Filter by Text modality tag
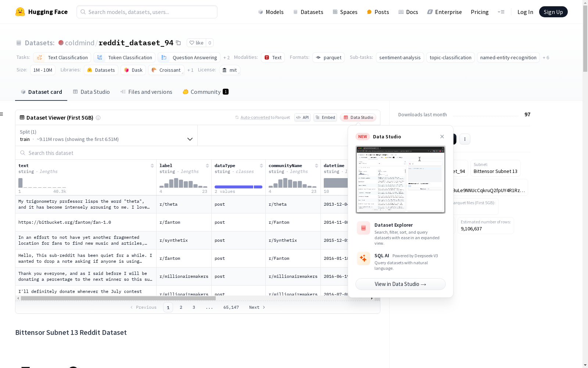 [x=273, y=57]
